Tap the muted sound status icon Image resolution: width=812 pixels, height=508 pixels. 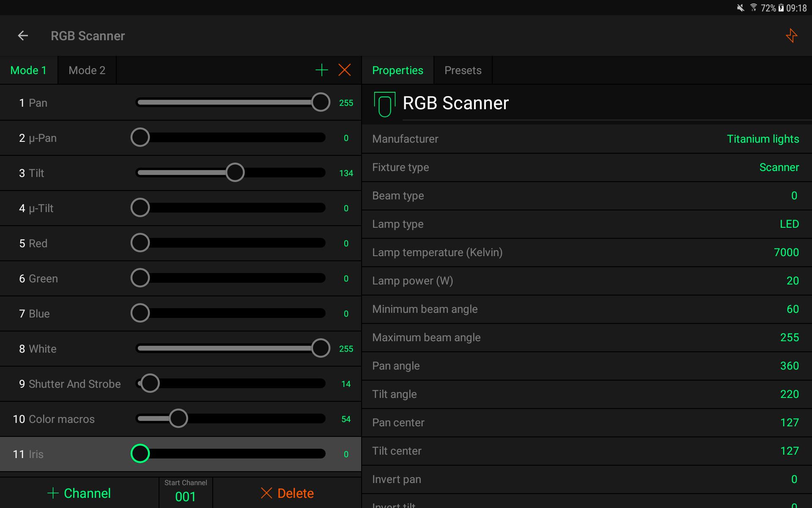click(x=741, y=8)
